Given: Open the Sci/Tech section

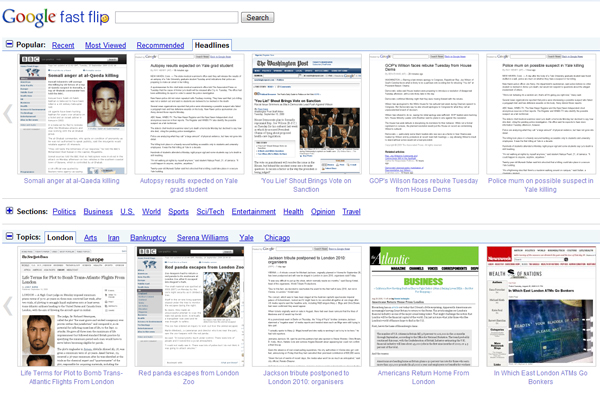Looking at the screenshot, I should [x=210, y=212].
